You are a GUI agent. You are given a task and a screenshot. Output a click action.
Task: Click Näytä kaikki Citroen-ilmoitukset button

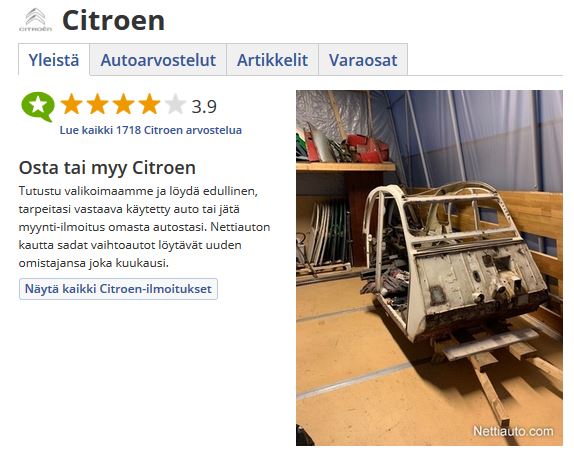[x=118, y=289]
